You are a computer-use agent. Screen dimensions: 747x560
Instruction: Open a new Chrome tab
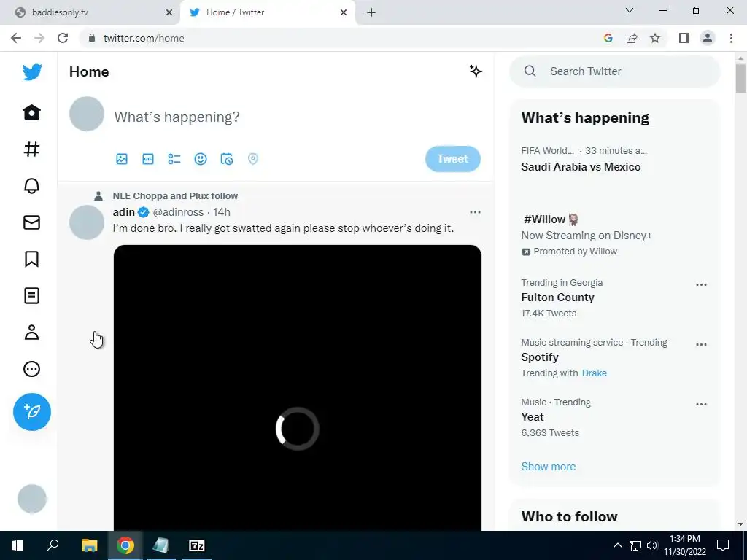[x=371, y=12]
